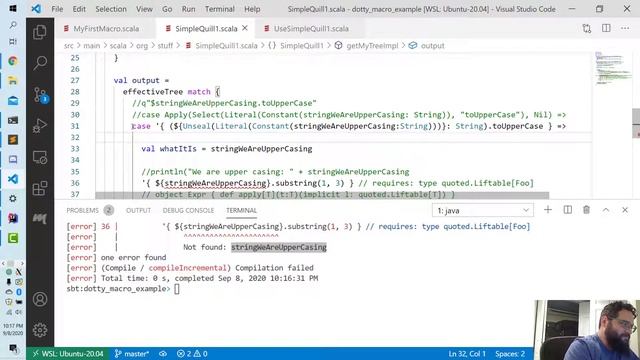
Task: Open the Go menu
Action: point(167,9)
